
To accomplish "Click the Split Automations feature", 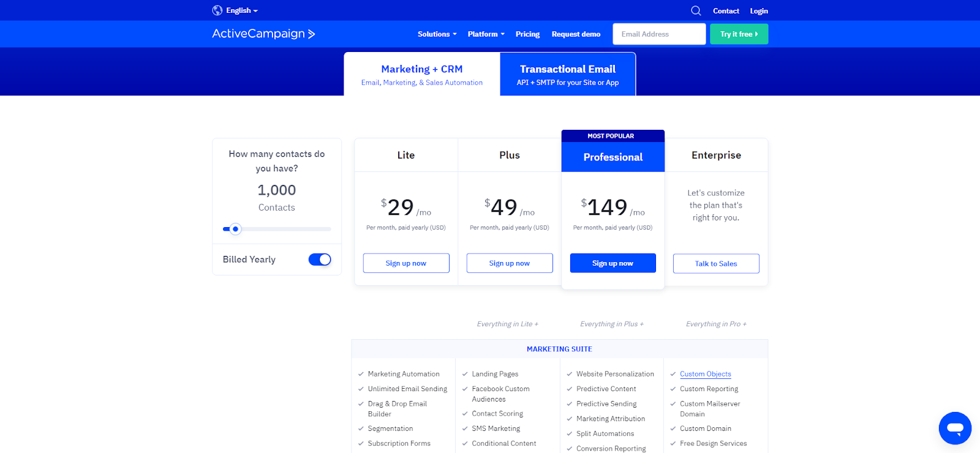I will 605,433.
